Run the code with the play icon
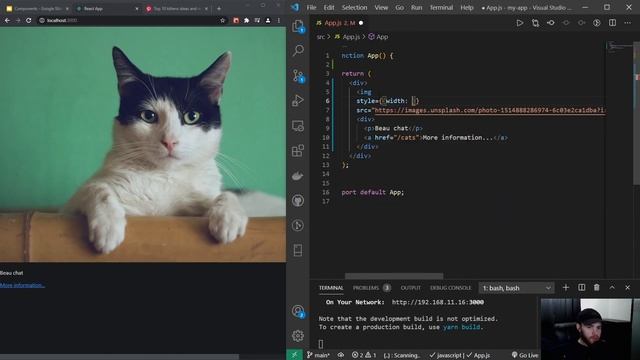This screenshot has height=360, width=640. click(520, 23)
